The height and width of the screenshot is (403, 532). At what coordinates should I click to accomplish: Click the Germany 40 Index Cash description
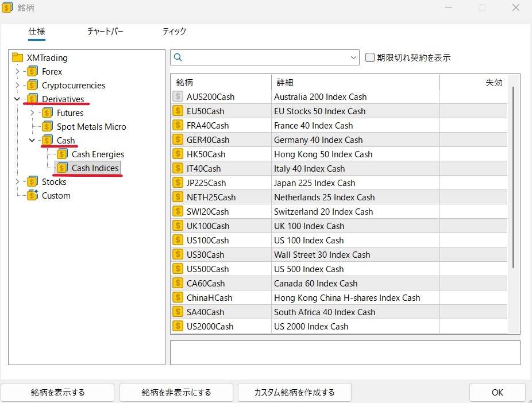point(318,140)
